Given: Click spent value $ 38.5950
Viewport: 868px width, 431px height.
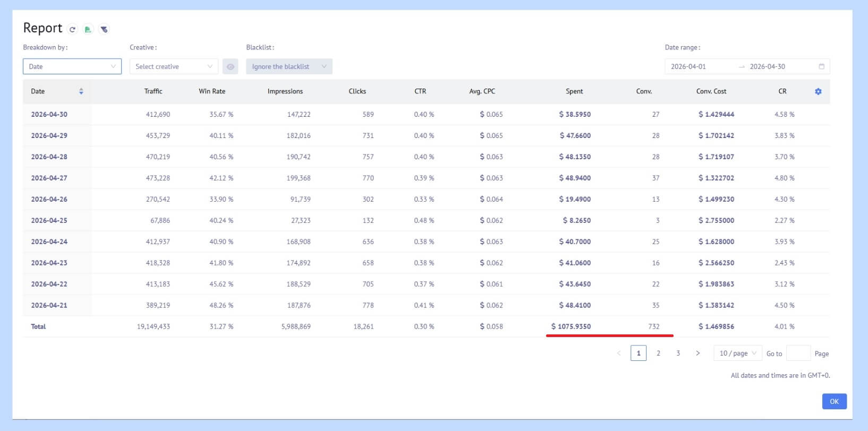Looking at the screenshot, I should [575, 114].
